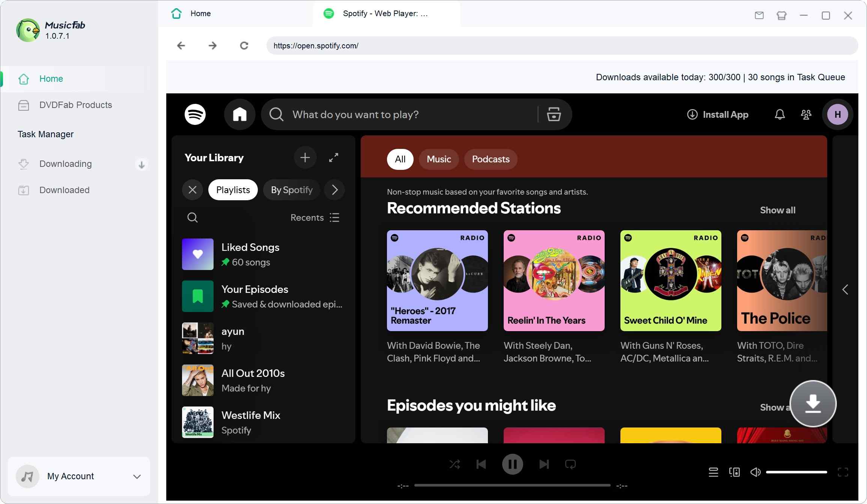The image size is (867, 504).
Task: Open Home in MusicFab sidebar
Action: click(79, 79)
